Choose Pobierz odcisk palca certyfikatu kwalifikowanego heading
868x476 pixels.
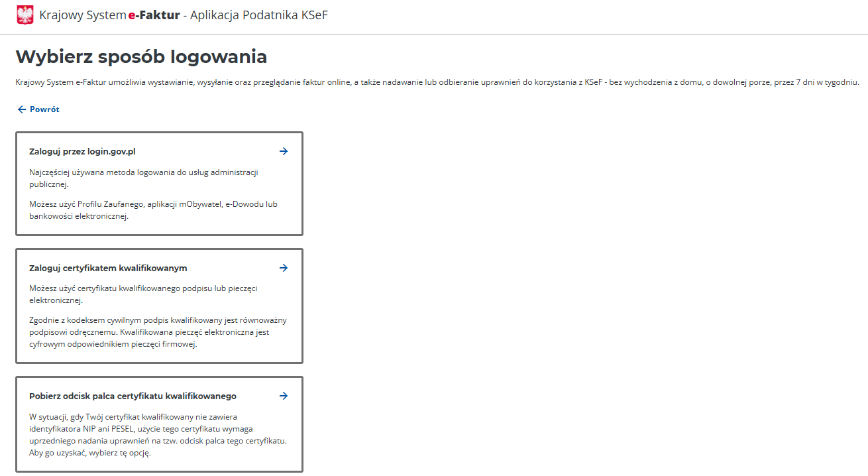133,396
